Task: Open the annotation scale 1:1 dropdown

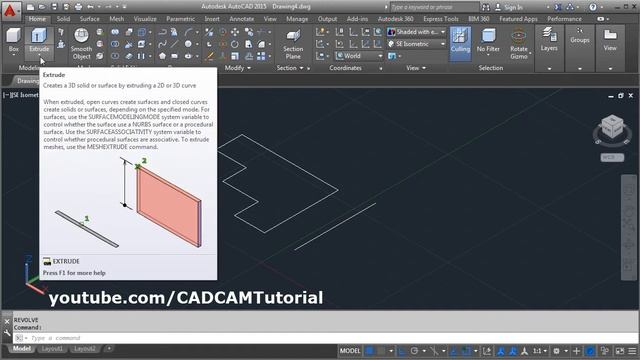Action: (x=540, y=351)
